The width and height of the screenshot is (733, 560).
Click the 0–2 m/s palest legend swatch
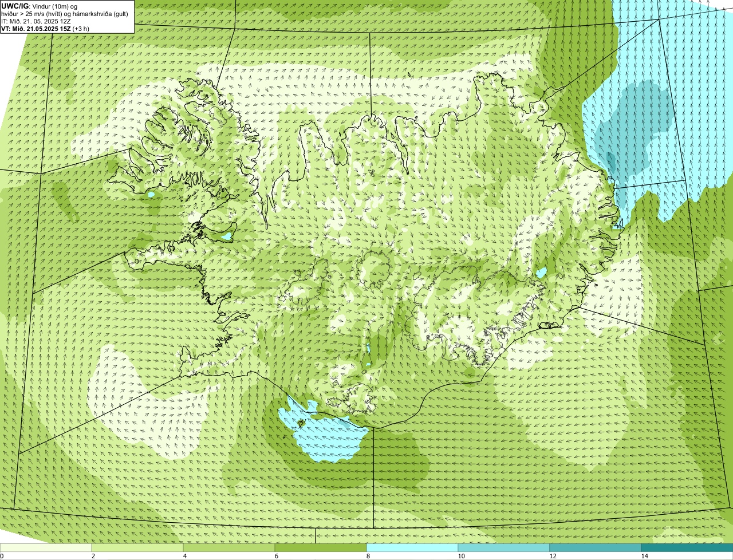[x=46, y=547]
